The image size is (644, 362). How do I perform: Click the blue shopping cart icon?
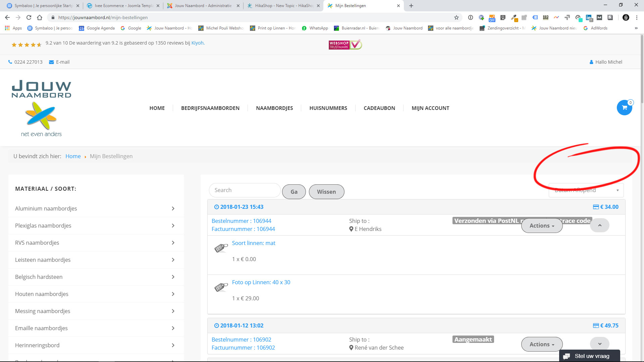624,108
